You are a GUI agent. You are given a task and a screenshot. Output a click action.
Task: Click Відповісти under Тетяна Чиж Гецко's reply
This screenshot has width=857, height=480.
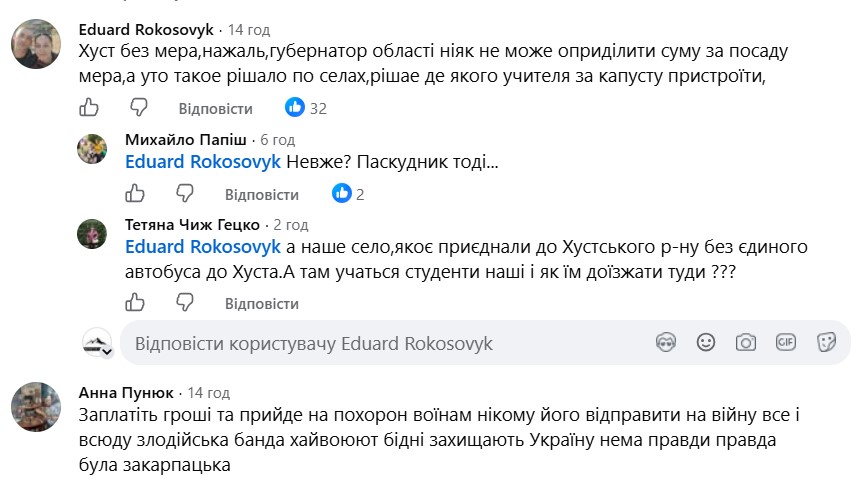coord(262,303)
